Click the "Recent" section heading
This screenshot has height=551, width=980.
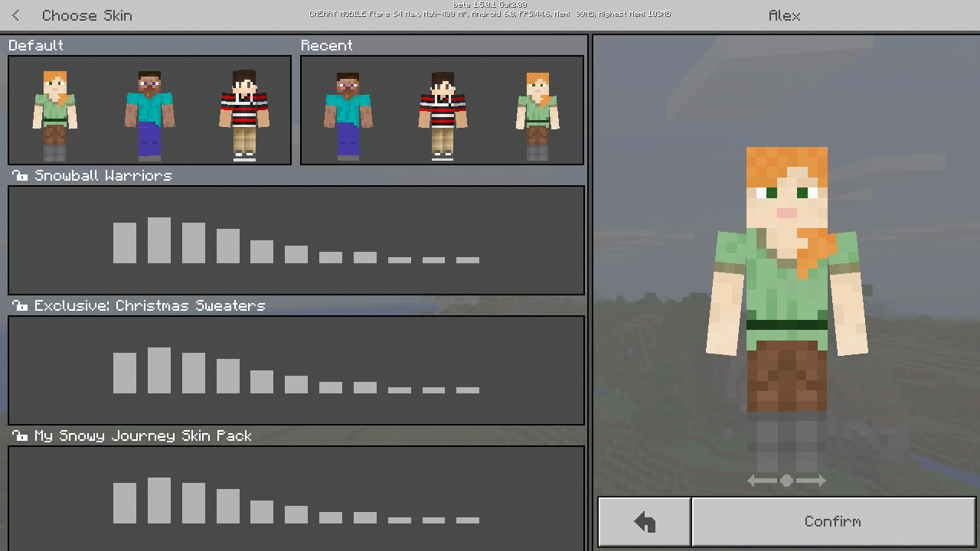click(327, 45)
